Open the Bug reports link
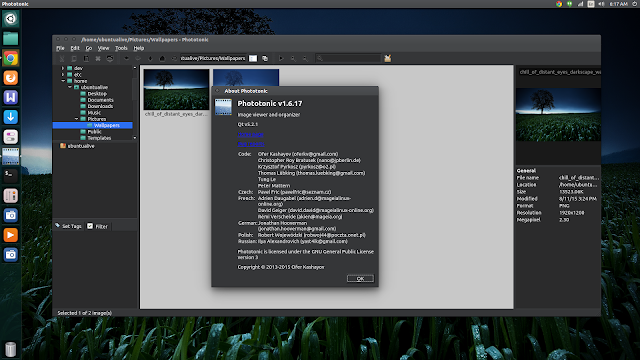 (x=251, y=144)
